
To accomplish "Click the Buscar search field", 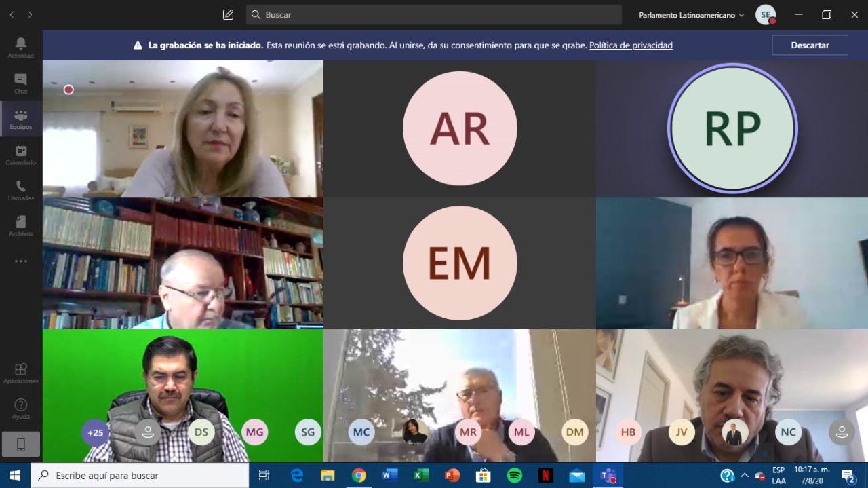I will click(x=434, y=15).
